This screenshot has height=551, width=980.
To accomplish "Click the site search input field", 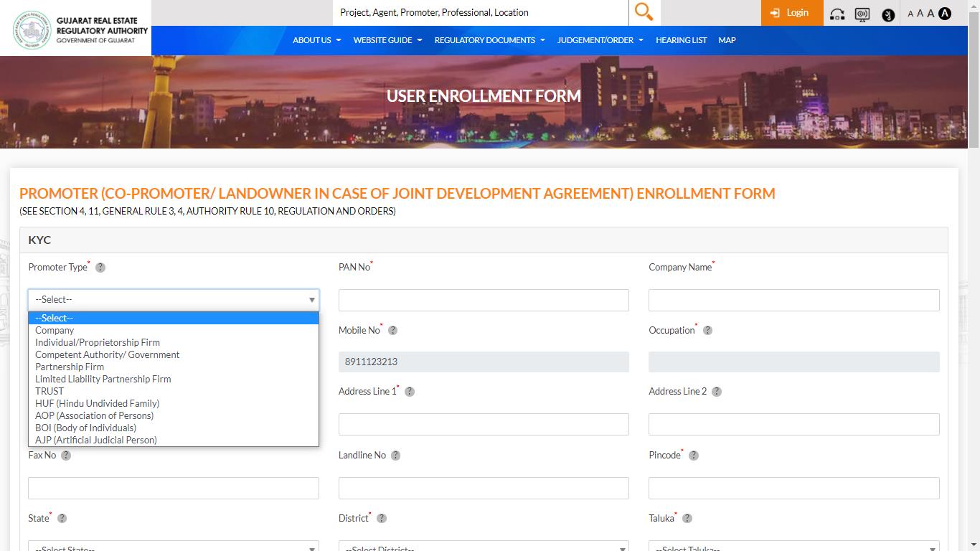I will [481, 13].
